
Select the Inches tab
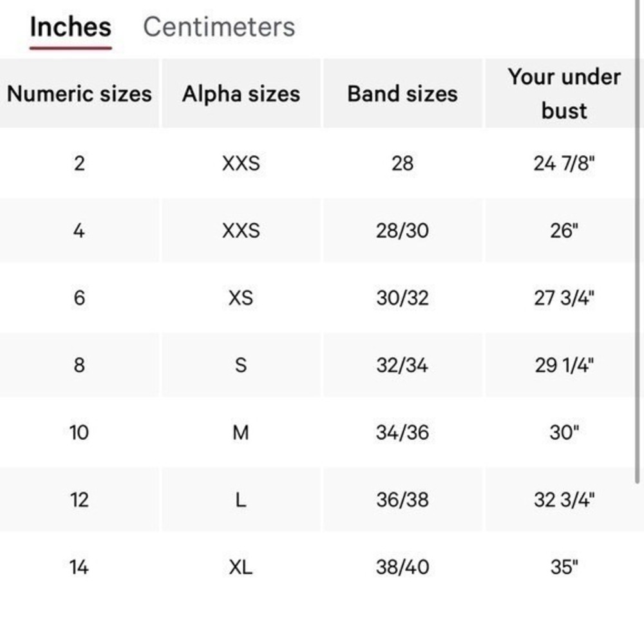pyautogui.click(x=70, y=26)
